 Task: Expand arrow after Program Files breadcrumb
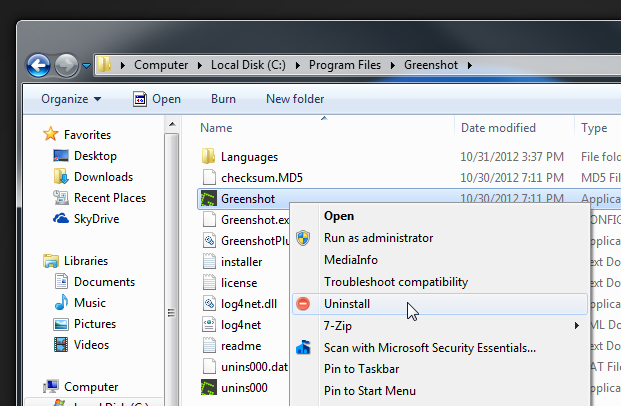392,65
